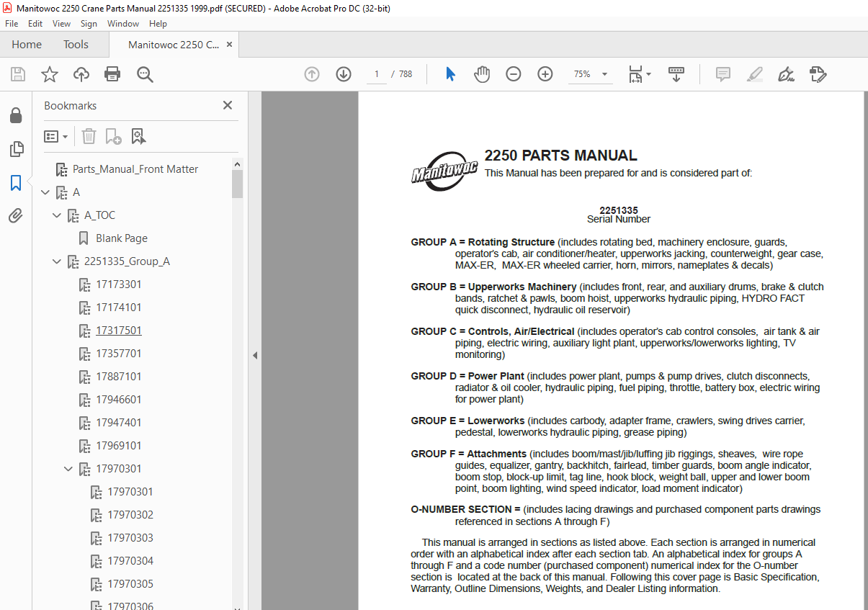Click the stamp edit tool icon
This screenshot has width=868, height=610.
(818, 74)
